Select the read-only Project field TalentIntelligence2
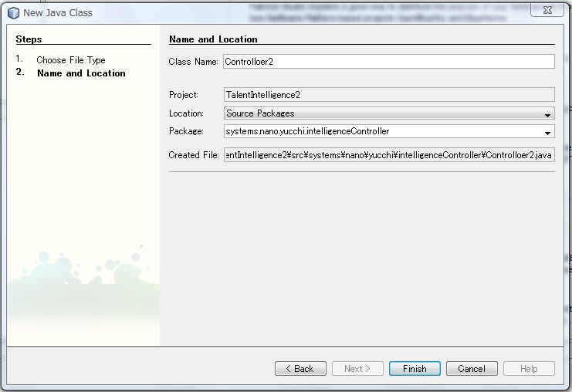572x392 pixels. point(388,95)
